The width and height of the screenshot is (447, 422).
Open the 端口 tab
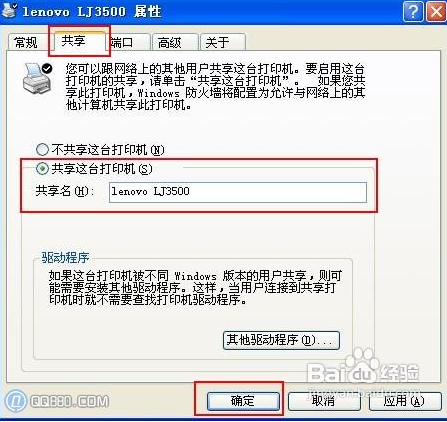128,42
